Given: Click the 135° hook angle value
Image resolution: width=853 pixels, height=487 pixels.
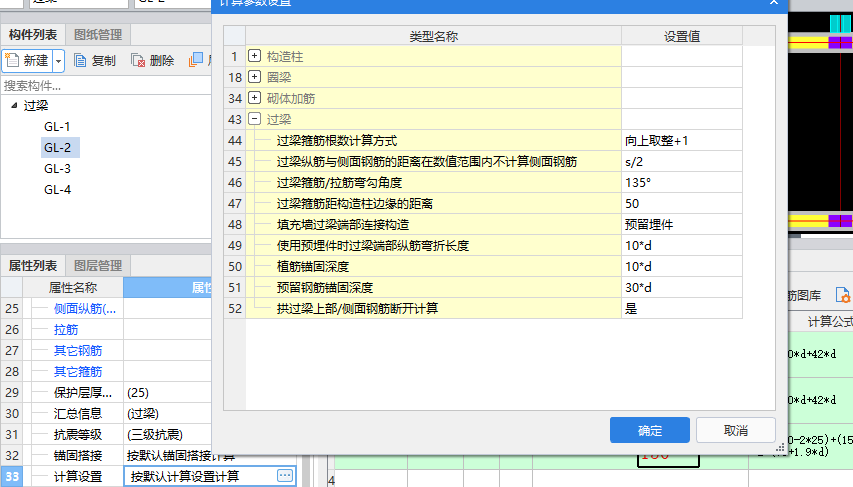Looking at the screenshot, I should (682, 182).
